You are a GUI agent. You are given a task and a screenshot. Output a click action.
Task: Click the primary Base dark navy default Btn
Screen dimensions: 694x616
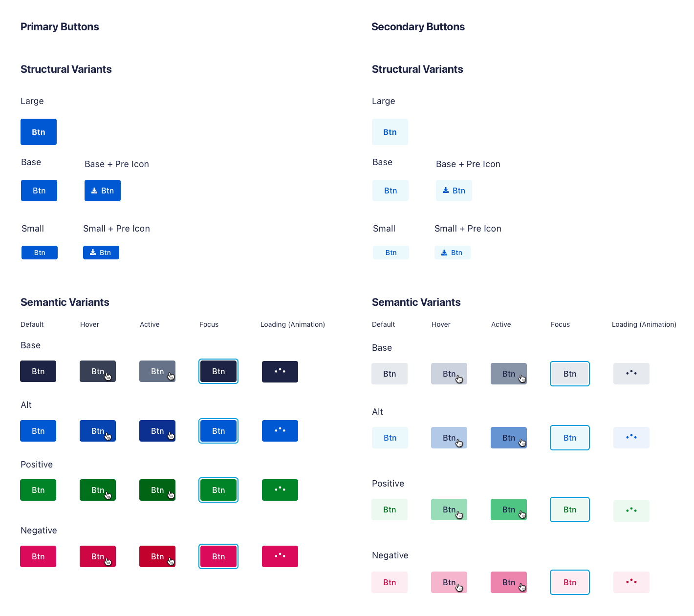(x=38, y=371)
